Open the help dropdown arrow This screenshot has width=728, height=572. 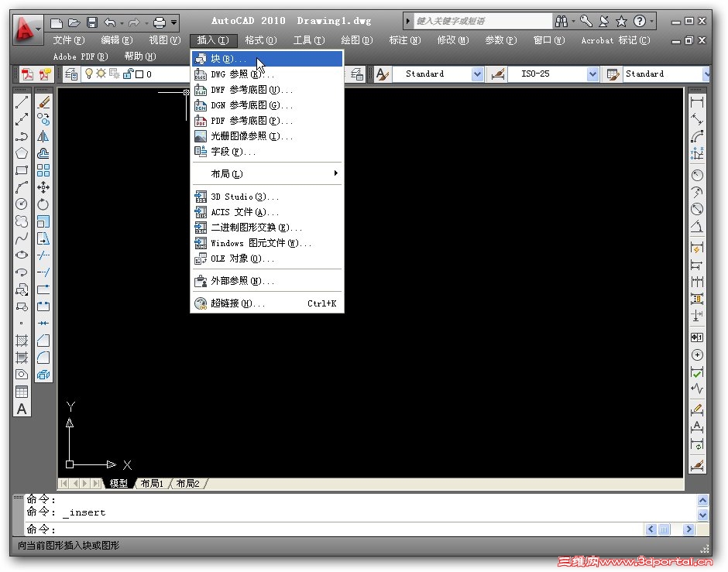click(652, 22)
